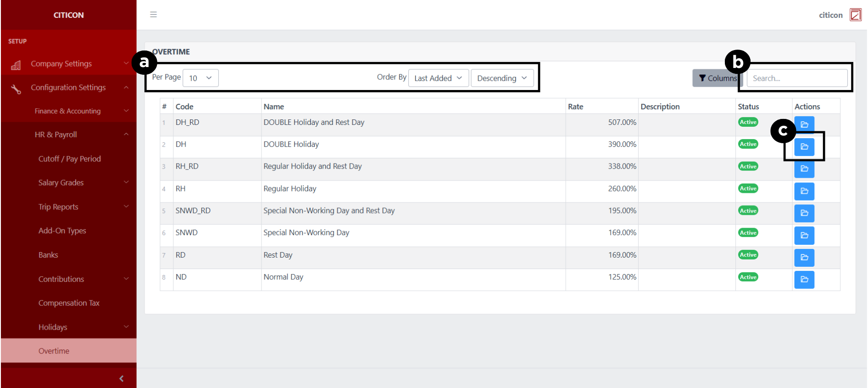This screenshot has height=388, width=868.
Task: Click into the Search field
Action: click(x=797, y=78)
